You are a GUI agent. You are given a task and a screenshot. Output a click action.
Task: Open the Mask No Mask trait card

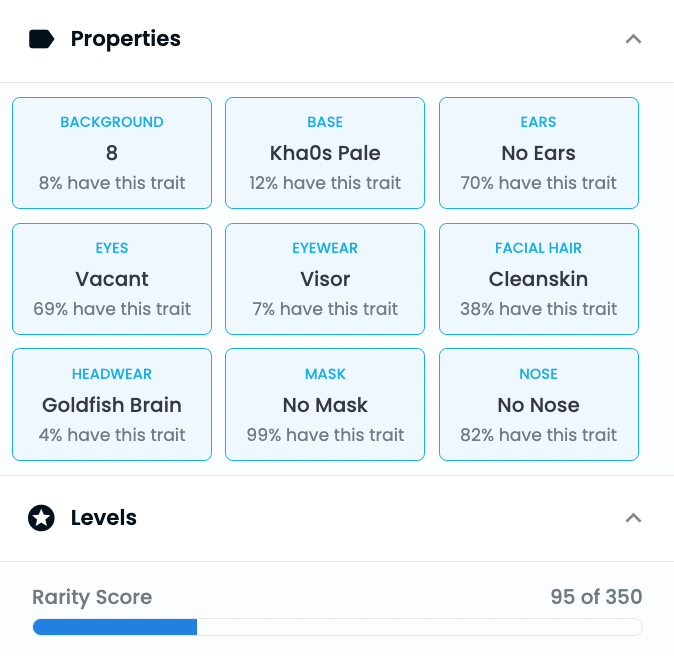click(x=325, y=405)
